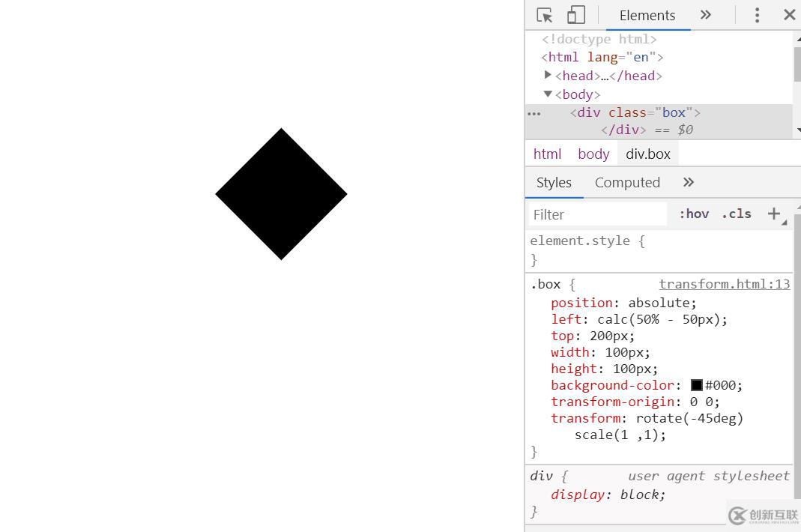The width and height of the screenshot is (801, 532).
Task: Click the black color swatch next to #000
Action: (695, 384)
